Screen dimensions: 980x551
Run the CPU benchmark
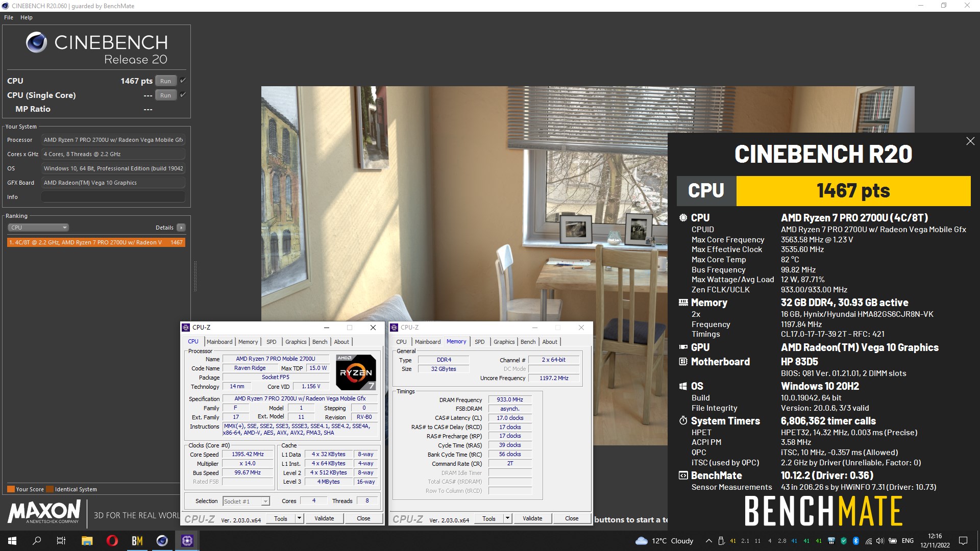[165, 81]
